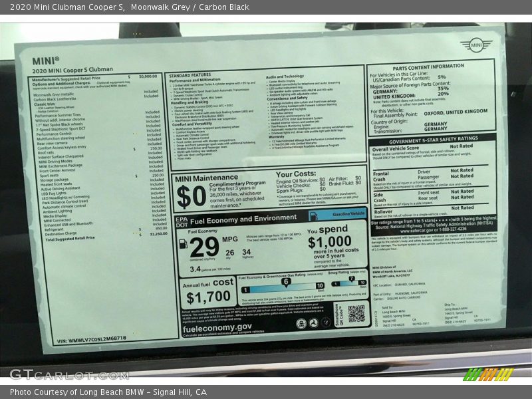Click 'Automatic climate control' row
Image resolution: width=532 pixels, height=399 pixels.
[x=64, y=207]
